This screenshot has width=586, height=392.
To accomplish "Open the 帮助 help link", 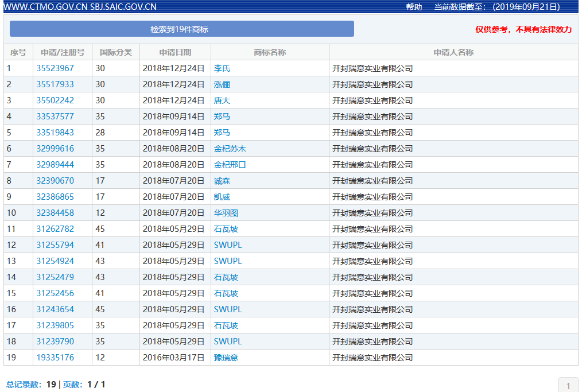I will [414, 7].
